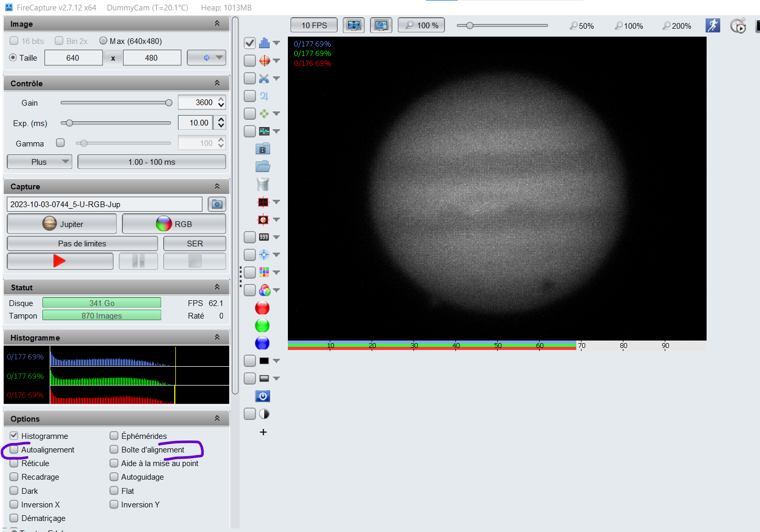This screenshot has height=532, width=760.
Task: Click the running man icon in top toolbar
Action: click(712, 26)
